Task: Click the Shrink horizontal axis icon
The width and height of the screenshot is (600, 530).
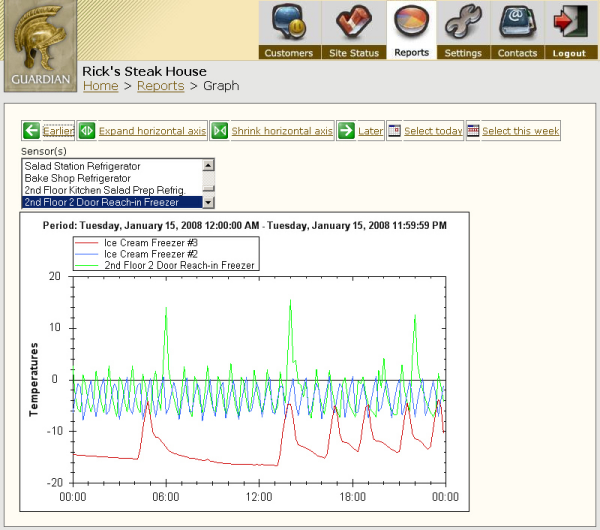Action: [219, 131]
